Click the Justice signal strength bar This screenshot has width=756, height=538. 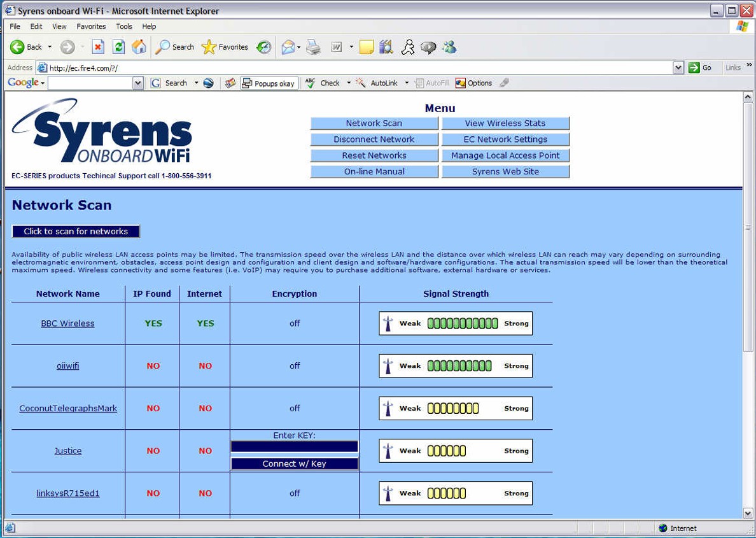(x=456, y=451)
